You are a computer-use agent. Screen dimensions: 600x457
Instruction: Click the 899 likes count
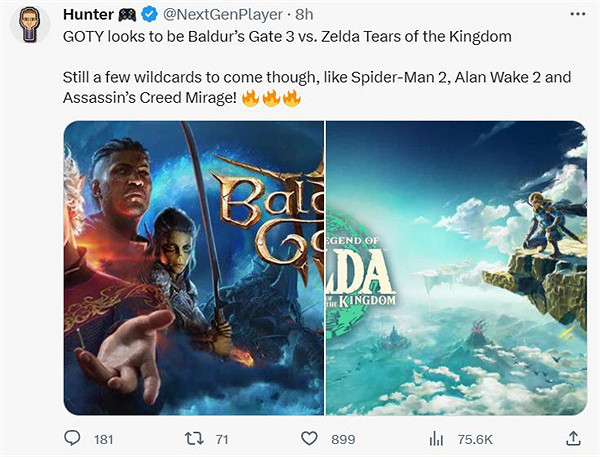point(343,438)
